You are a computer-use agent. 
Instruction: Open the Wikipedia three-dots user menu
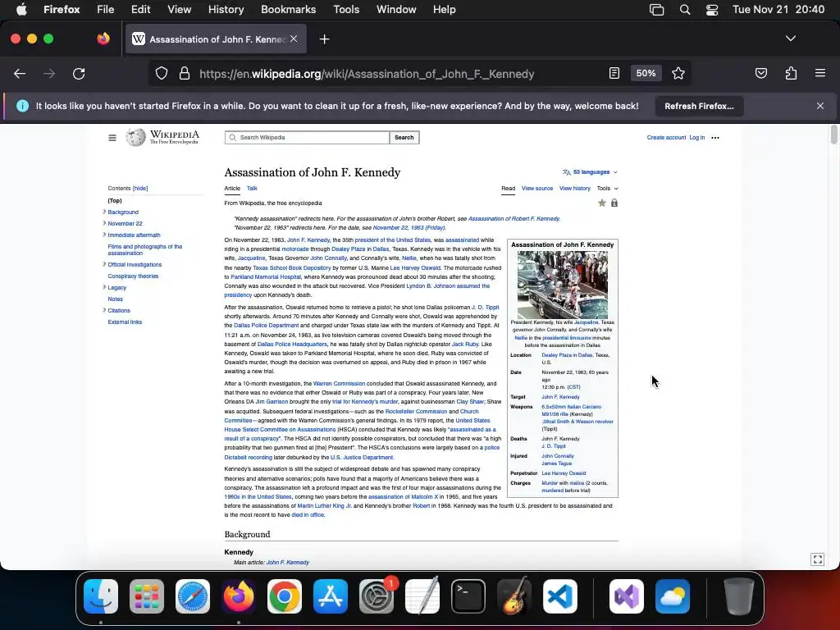715,138
